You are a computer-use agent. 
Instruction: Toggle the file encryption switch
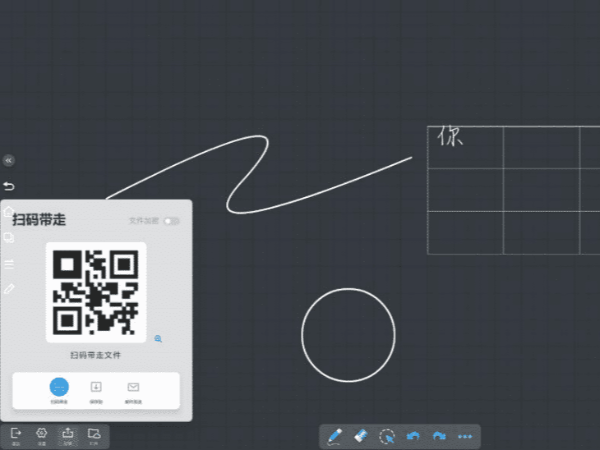point(172,220)
